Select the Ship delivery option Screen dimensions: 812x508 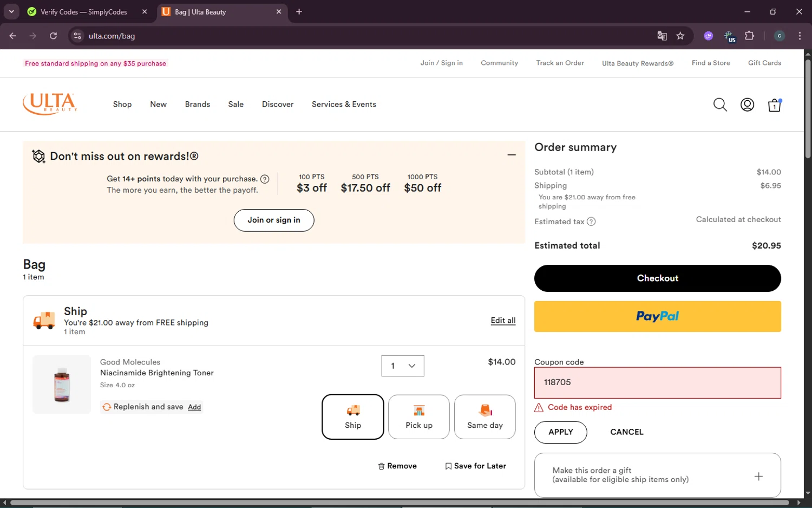point(353,417)
